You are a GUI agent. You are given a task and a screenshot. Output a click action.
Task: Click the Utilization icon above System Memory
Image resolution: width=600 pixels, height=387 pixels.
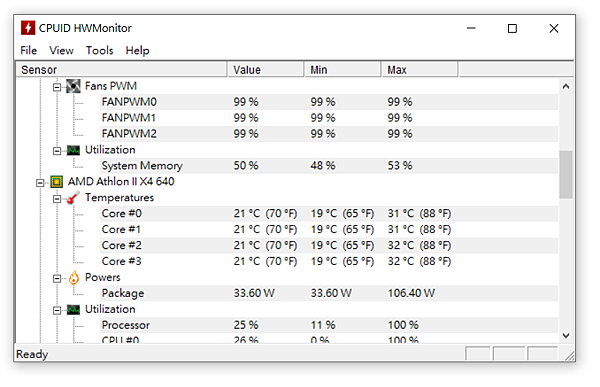point(73,150)
